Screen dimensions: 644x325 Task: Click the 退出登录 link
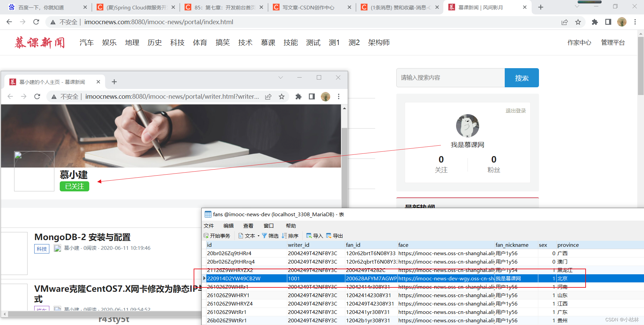tap(516, 110)
